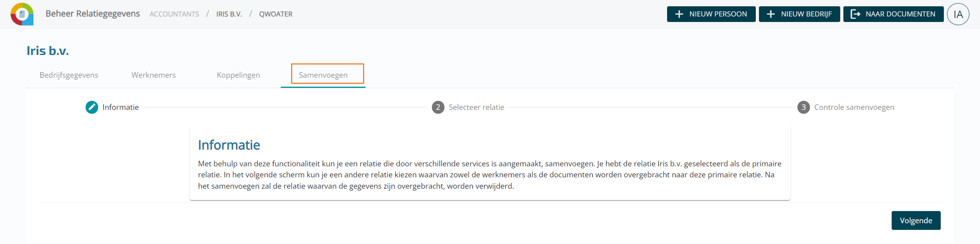Open the Bedrijfsgegevens tab
The width and height of the screenshot is (980, 244).
click(x=69, y=75)
